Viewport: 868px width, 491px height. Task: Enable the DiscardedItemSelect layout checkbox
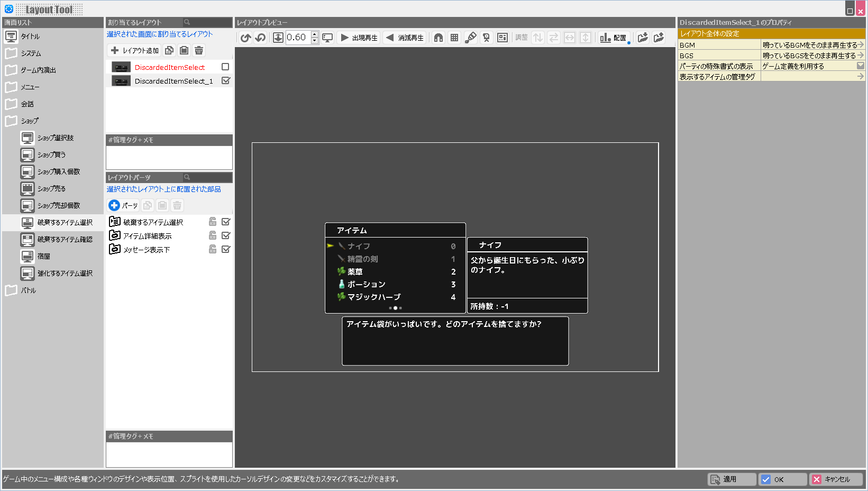coord(225,67)
